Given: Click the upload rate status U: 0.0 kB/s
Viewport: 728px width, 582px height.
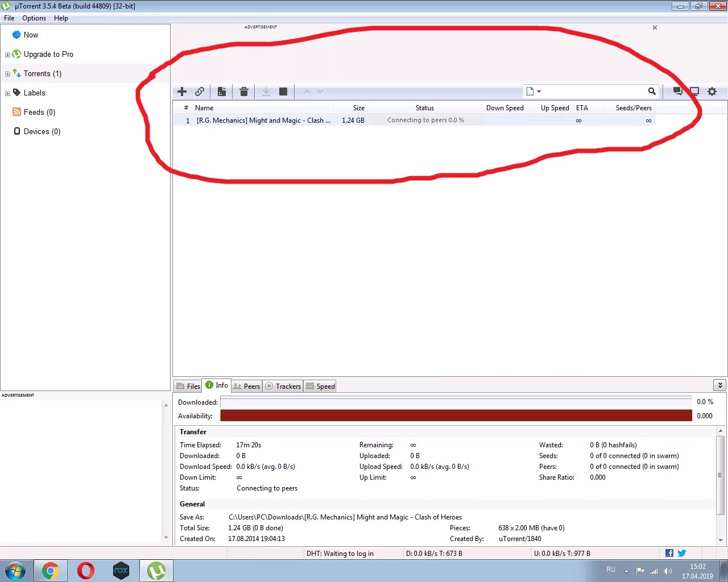Looking at the screenshot, I should (562, 554).
